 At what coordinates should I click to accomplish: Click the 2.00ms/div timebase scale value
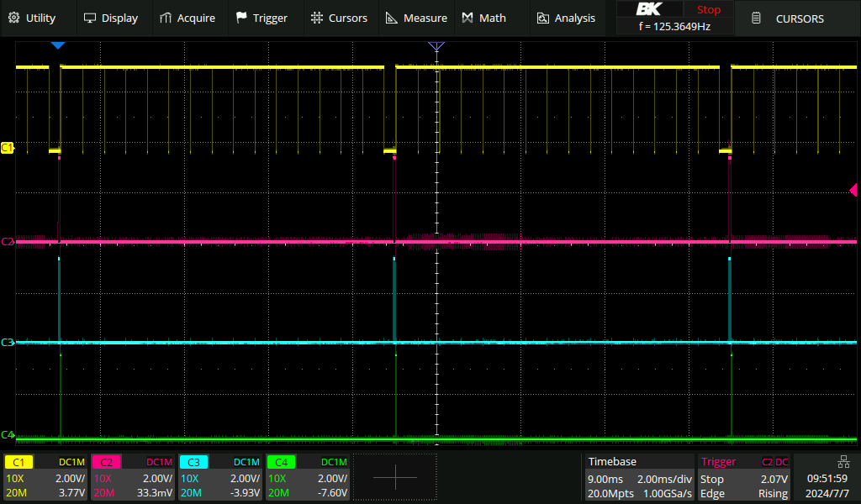tap(664, 479)
